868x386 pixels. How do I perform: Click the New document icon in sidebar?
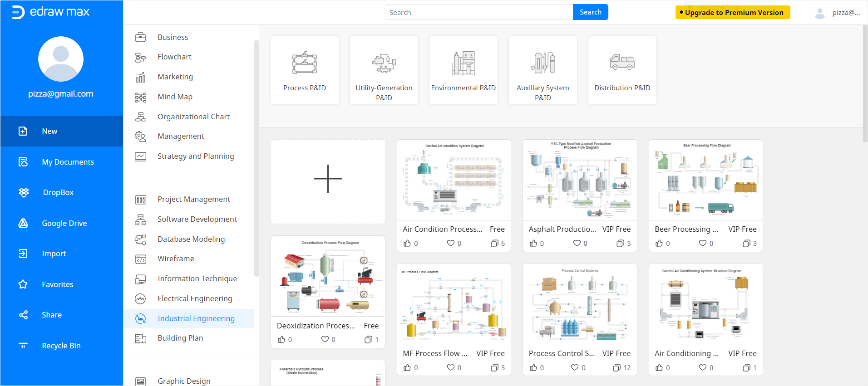23,131
